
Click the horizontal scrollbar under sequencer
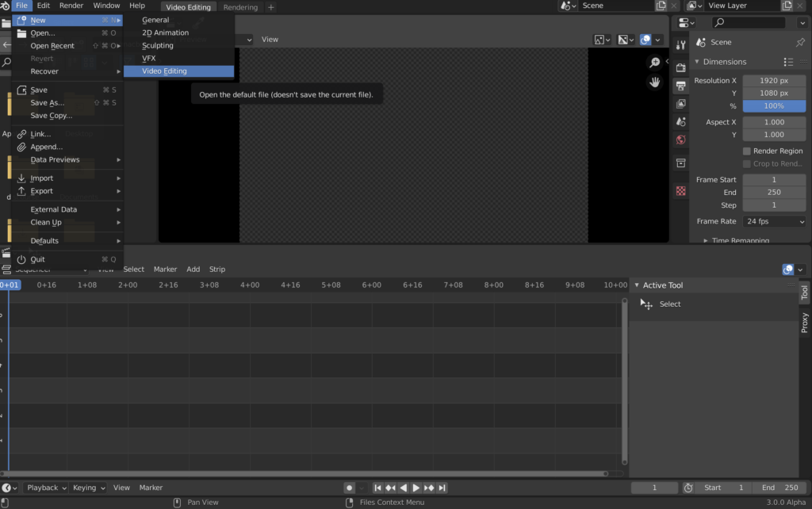[x=304, y=474]
